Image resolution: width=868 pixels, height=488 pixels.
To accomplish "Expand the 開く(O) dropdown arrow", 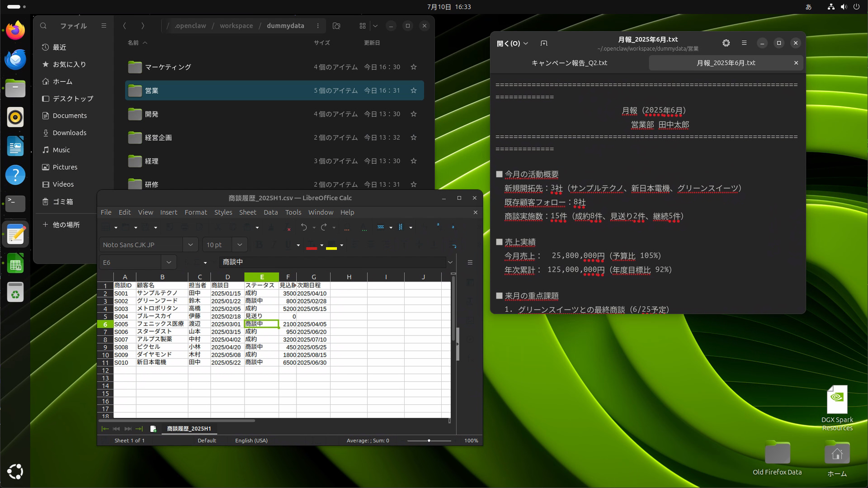I will [x=526, y=43].
